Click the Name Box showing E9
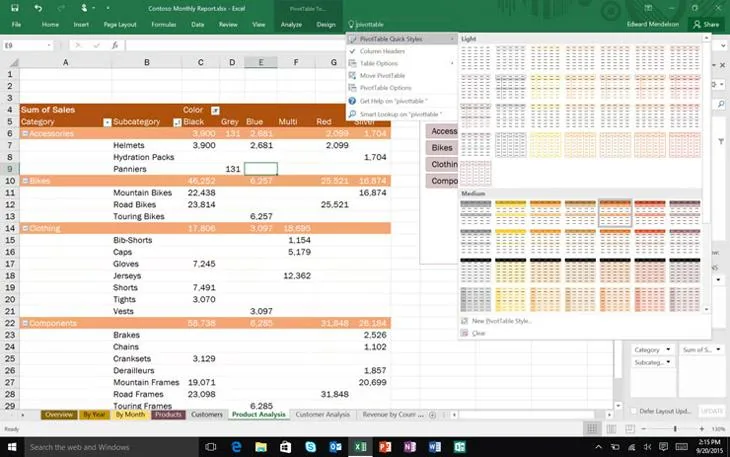 click(27, 45)
